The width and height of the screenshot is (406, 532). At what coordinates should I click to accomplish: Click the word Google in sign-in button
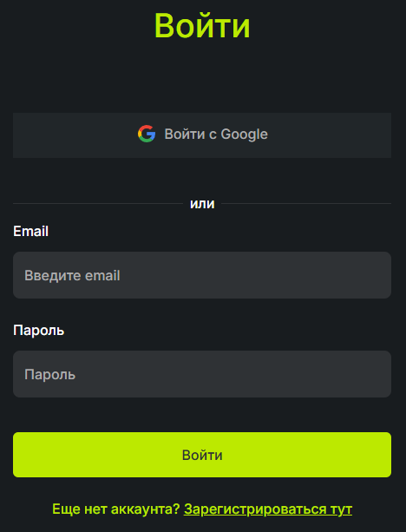coord(245,135)
